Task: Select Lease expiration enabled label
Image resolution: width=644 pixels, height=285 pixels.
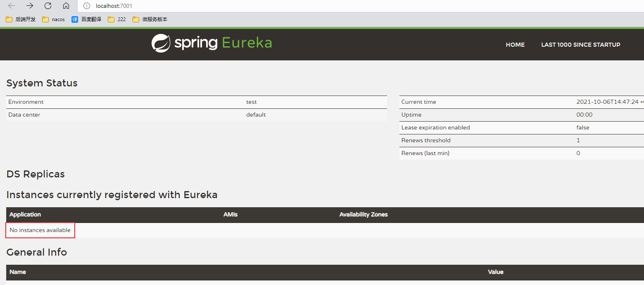Action: pyautogui.click(x=436, y=127)
